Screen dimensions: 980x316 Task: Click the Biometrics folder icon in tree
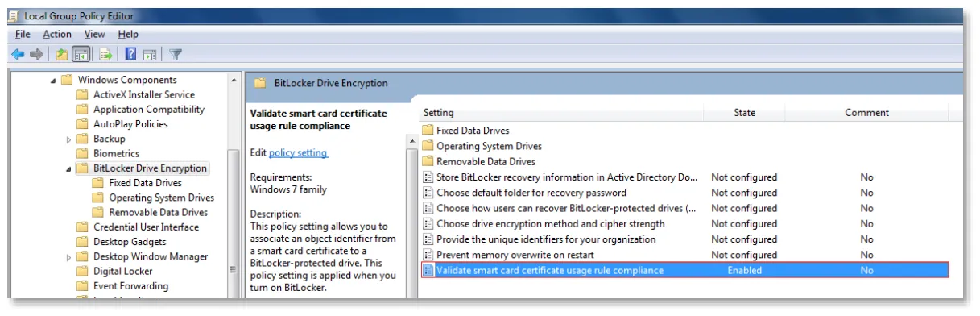(x=82, y=154)
